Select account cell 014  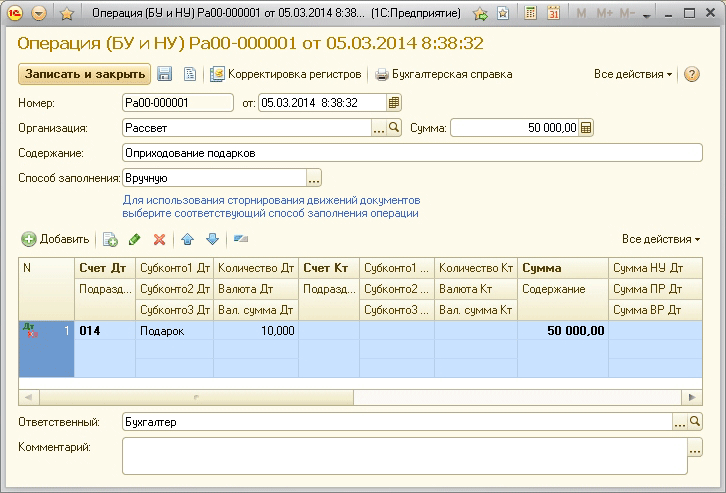(x=105, y=331)
